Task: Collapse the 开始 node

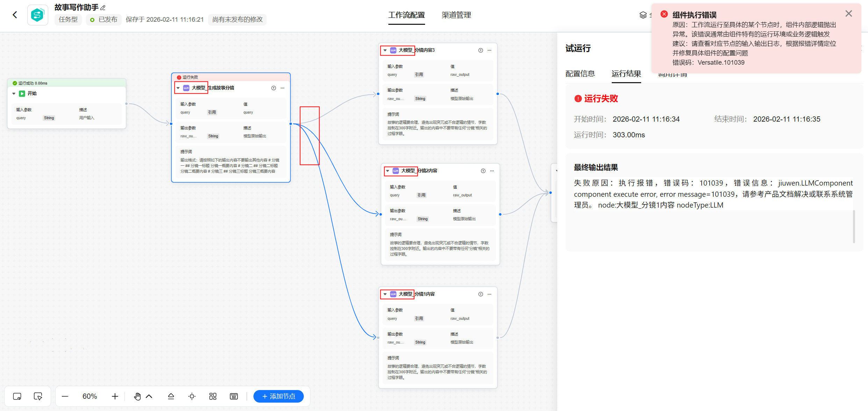Action: [14, 94]
